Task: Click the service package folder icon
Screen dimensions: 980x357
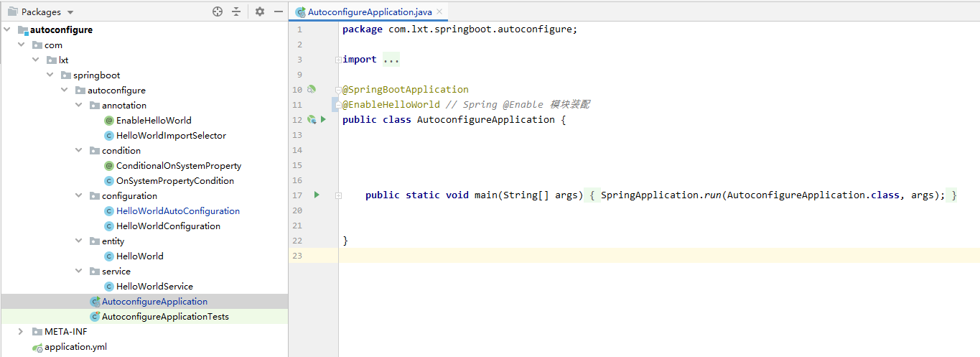Action: click(95, 271)
